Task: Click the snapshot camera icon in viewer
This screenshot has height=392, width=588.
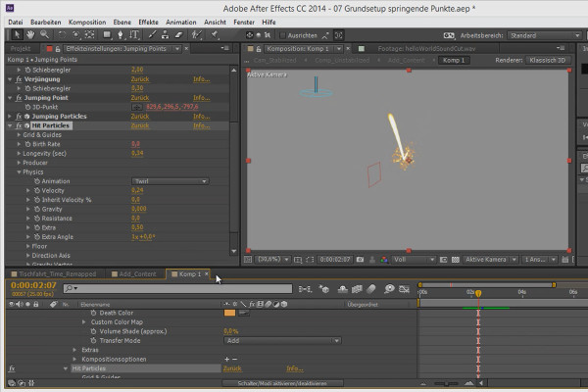Action: (x=360, y=259)
